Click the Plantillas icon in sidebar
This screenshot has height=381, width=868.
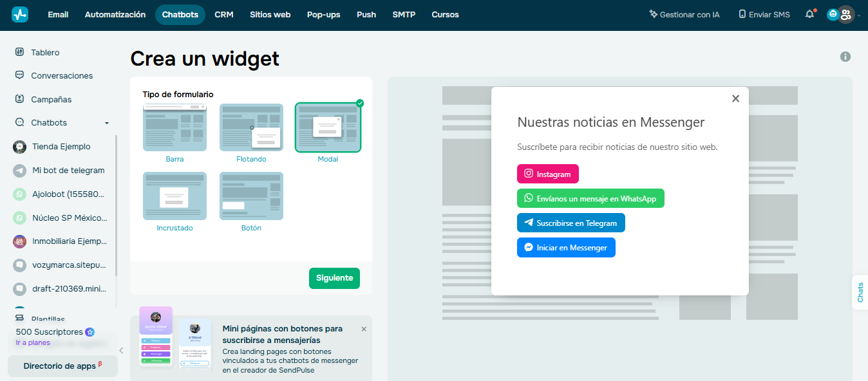(19, 318)
